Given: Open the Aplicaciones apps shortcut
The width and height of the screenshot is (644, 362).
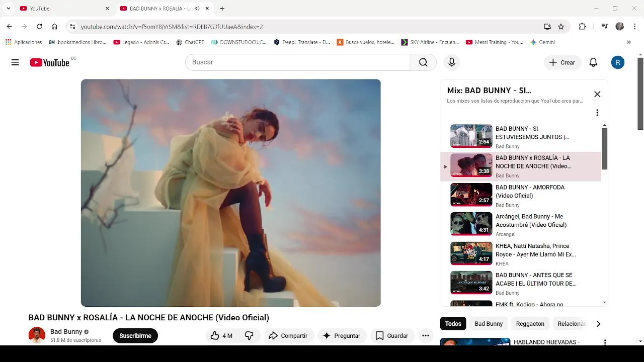Looking at the screenshot, I should click(x=24, y=42).
